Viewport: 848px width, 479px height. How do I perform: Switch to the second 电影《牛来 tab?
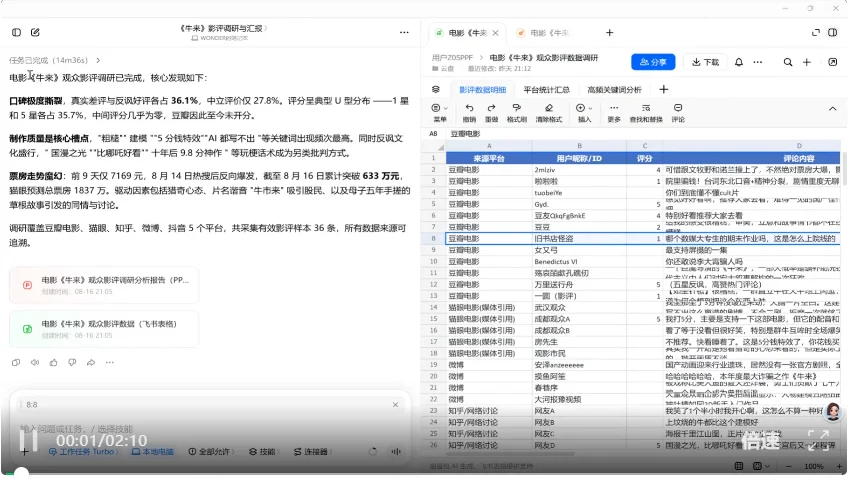coord(543,33)
